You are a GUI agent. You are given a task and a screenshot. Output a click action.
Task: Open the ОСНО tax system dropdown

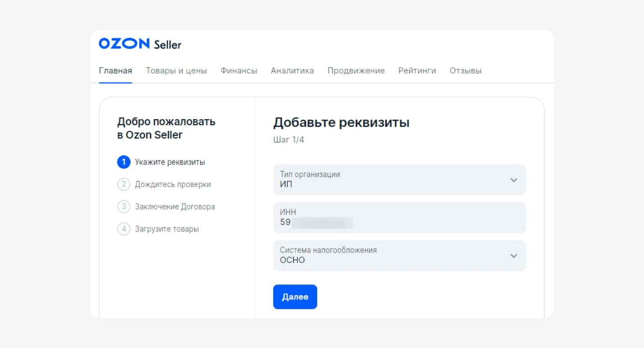click(388, 256)
